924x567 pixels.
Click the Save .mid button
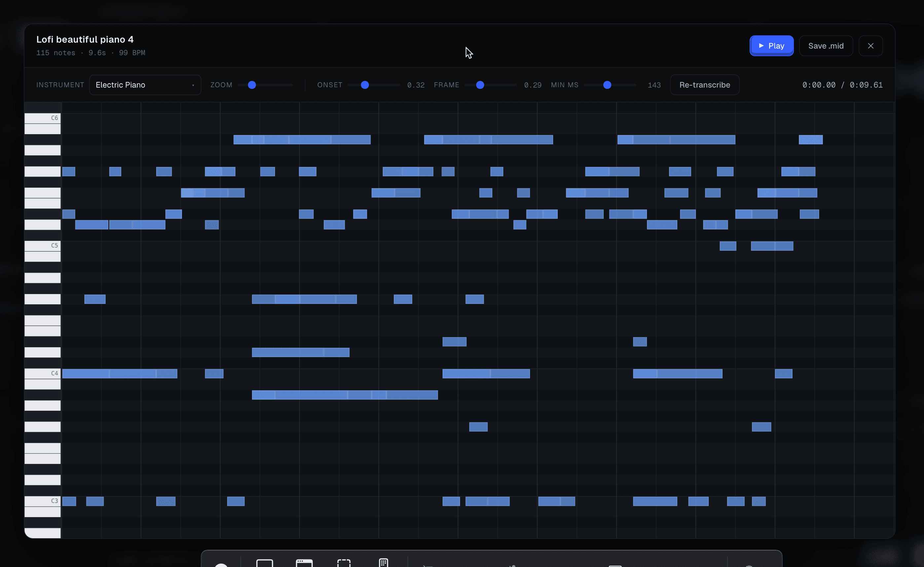tap(826, 46)
